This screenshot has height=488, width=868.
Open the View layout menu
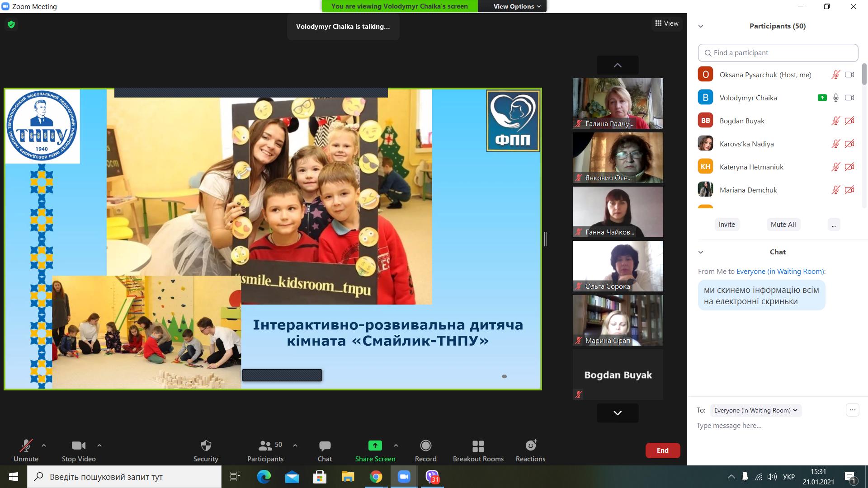click(x=667, y=23)
